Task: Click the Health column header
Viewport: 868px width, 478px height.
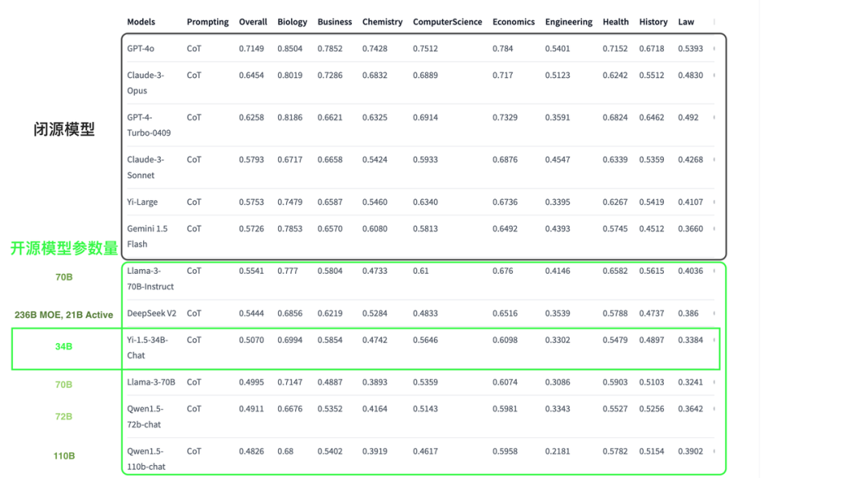Action: 615,22
